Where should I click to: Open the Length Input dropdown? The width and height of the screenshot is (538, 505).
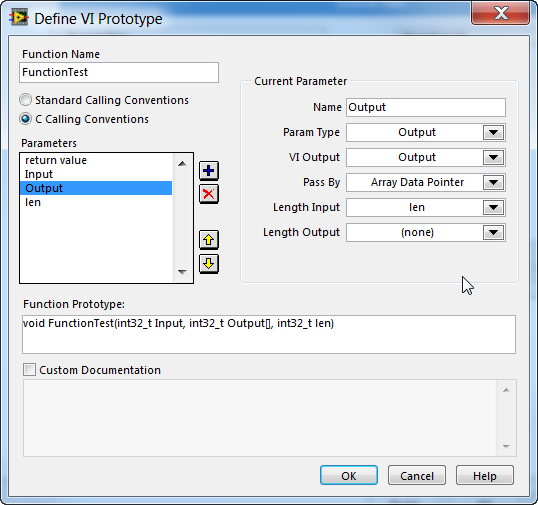[x=493, y=208]
